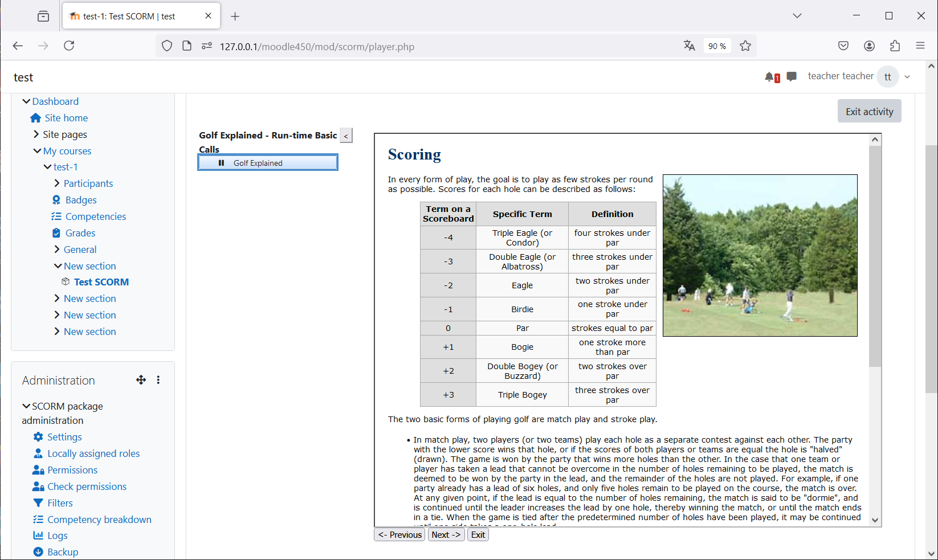Open the notifications bell
This screenshot has height=560, width=938.
[x=770, y=77]
